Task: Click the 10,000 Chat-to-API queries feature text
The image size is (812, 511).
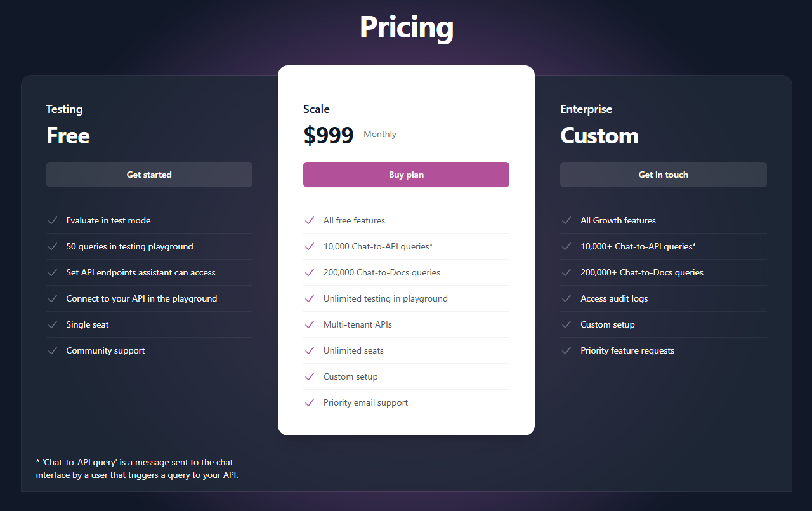Action: 378,246
